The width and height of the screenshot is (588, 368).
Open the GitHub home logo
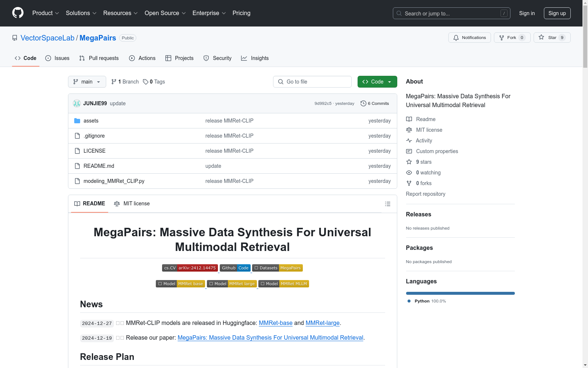pos(18,13)
